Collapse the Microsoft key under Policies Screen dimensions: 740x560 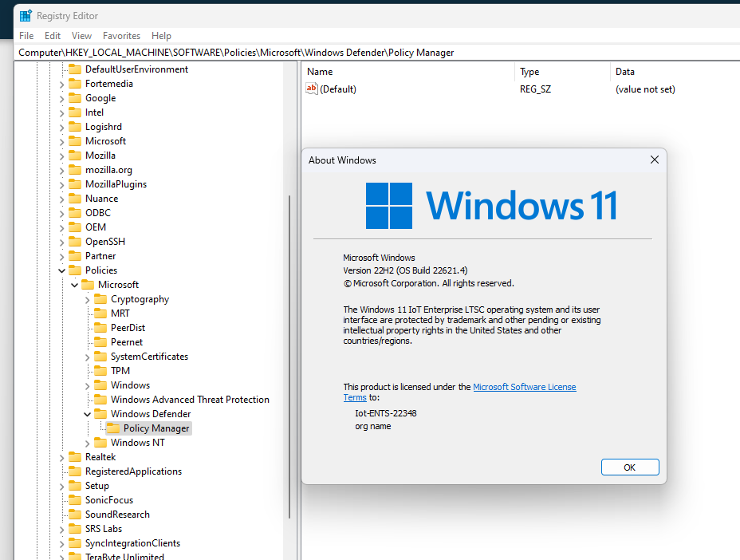(75, 285)
